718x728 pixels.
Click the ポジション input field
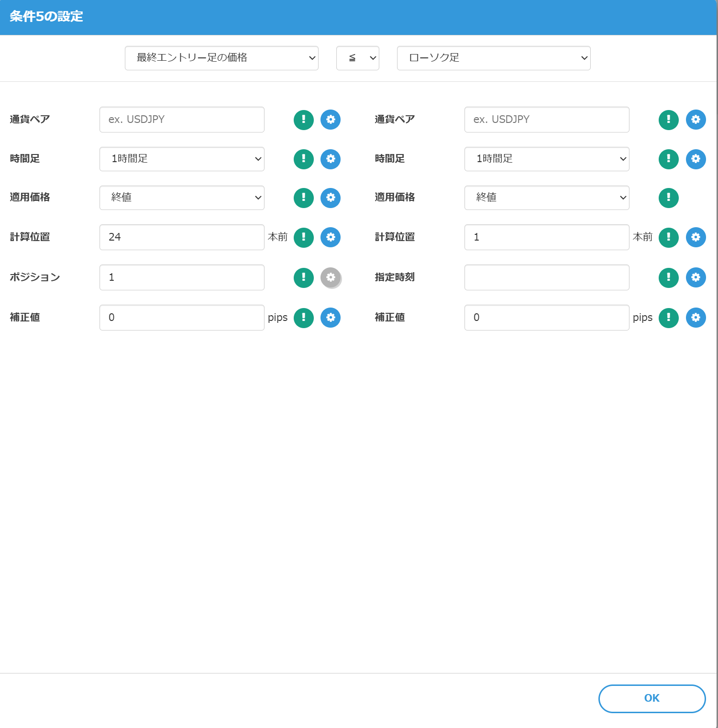(182, 277)
